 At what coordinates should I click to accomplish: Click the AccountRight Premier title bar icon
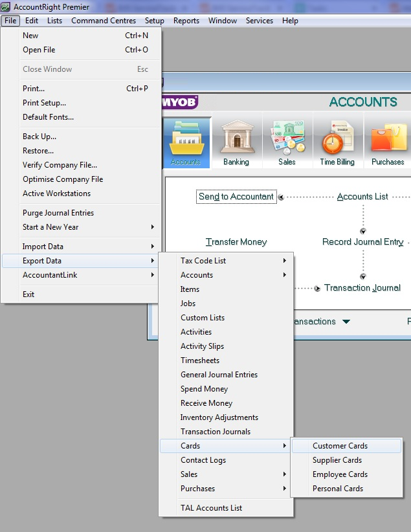5,6
